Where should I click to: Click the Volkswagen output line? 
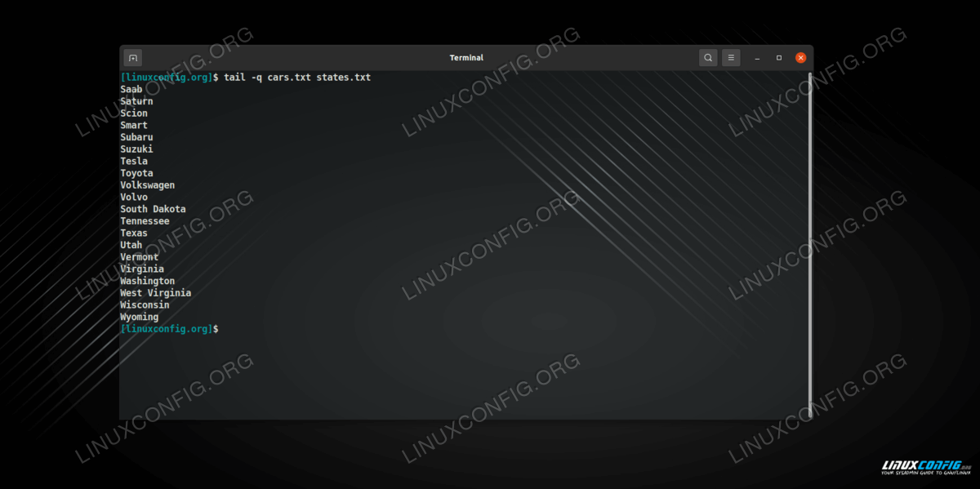147,185
